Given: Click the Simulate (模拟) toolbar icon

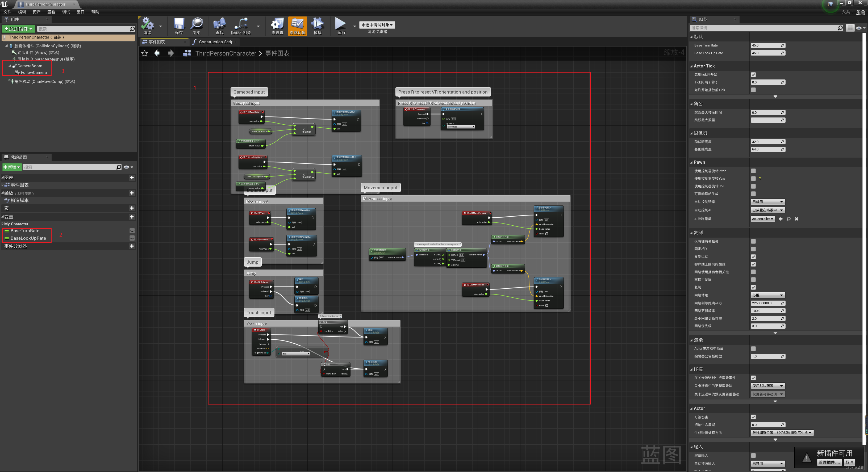Looking at the screenshot, I should pyautogui.click(x=318, y=24).
